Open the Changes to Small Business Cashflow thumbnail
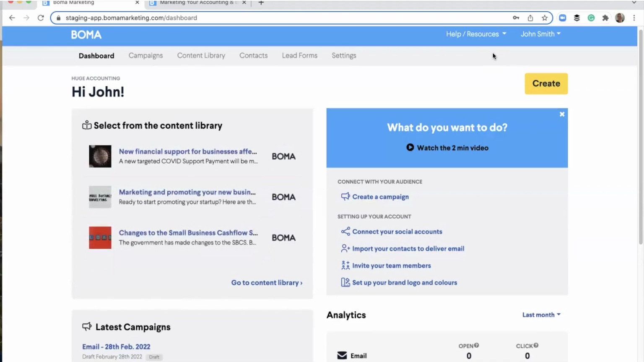Viewport: 644px width, 362px height. [x=100, y=238]
